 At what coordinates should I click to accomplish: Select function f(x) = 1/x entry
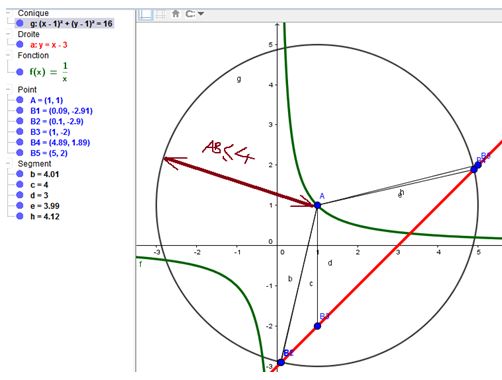pos(49,72)
